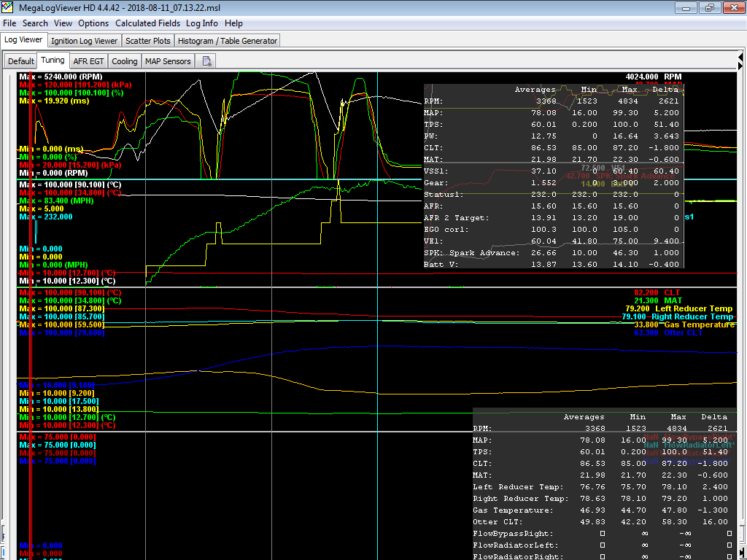
Task: Open the Calculated Fields menu
Action: (147, 23)
